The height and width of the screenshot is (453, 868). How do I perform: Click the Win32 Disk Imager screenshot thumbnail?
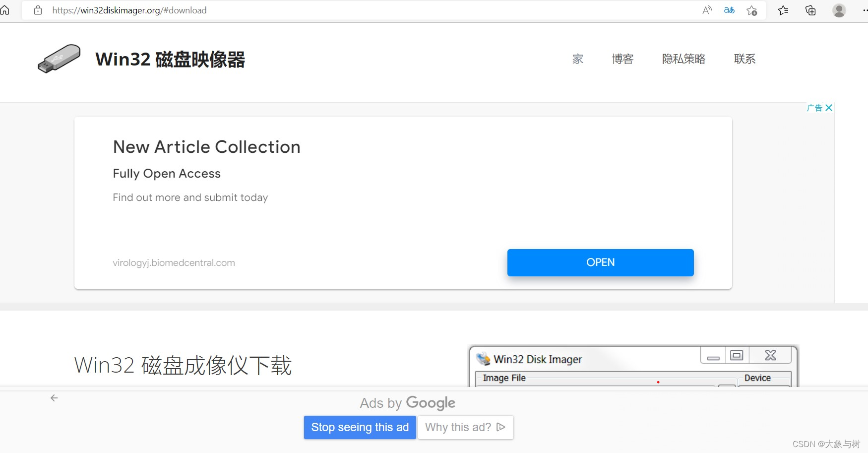tap(633, 366)
